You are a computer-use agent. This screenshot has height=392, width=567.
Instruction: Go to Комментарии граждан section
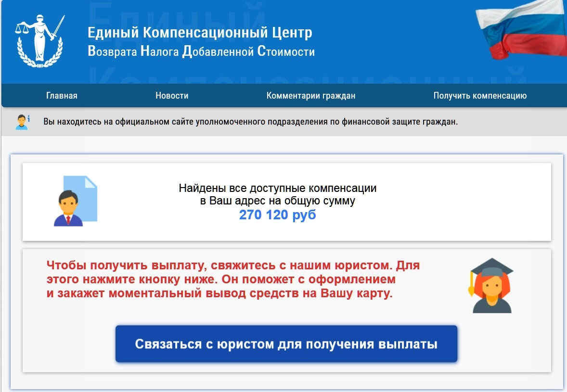[311, 96]
